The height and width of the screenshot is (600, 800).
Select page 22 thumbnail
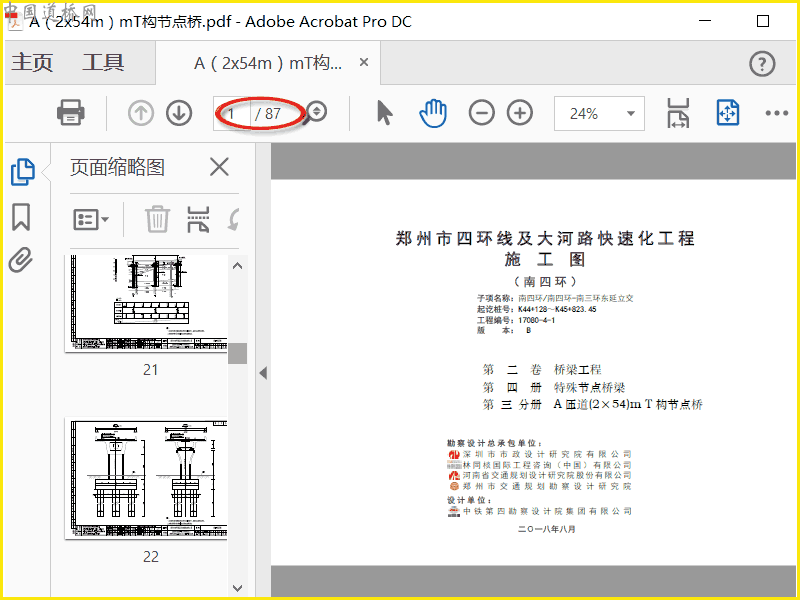tap(146, 479)
